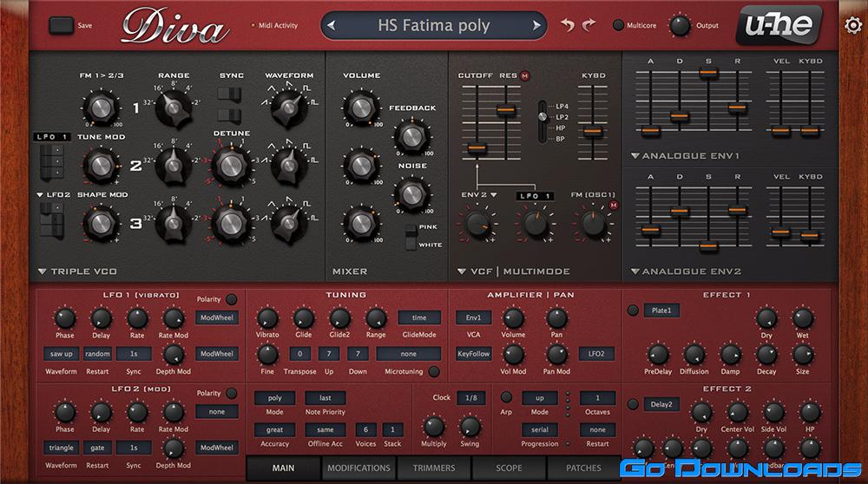Go to the next preset arrow
Screen dimensions: 868x484
pyautogui.click(x=537, y=25)
